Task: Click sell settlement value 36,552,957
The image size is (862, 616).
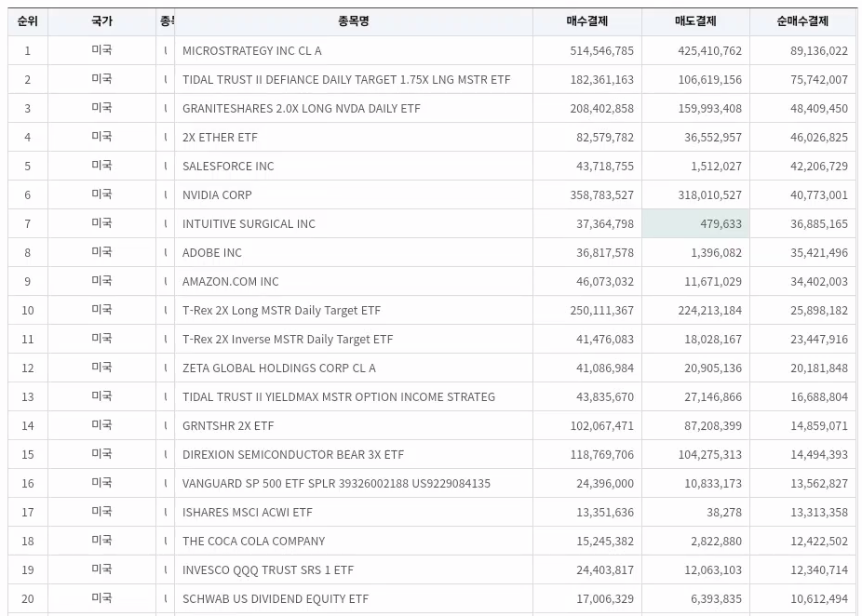Action: [713, 138]
